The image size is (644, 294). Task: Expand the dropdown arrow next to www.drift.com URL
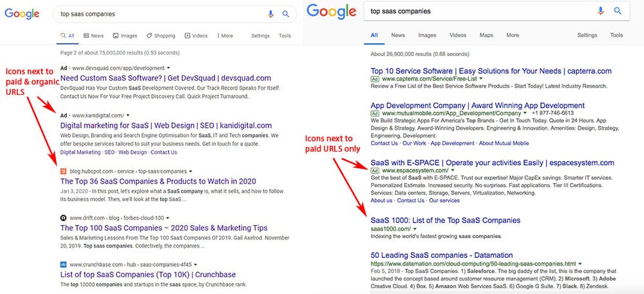coord(167,219)
